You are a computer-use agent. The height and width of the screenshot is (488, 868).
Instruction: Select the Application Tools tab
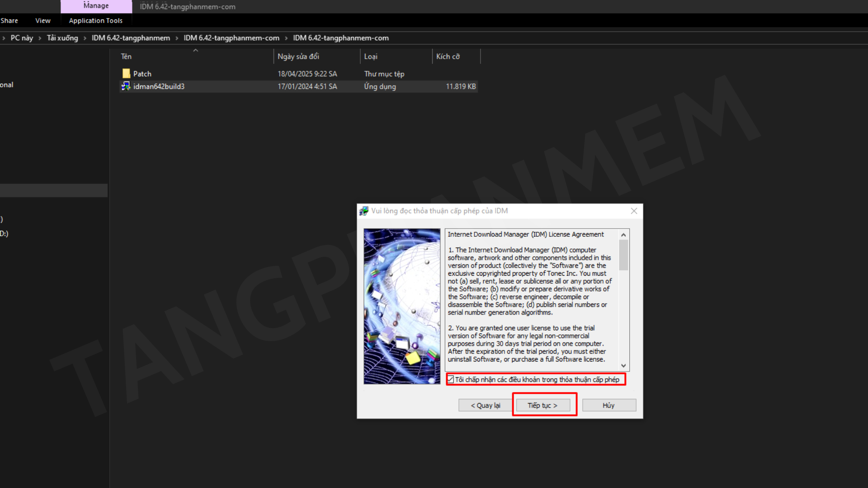tap(96, 21)
